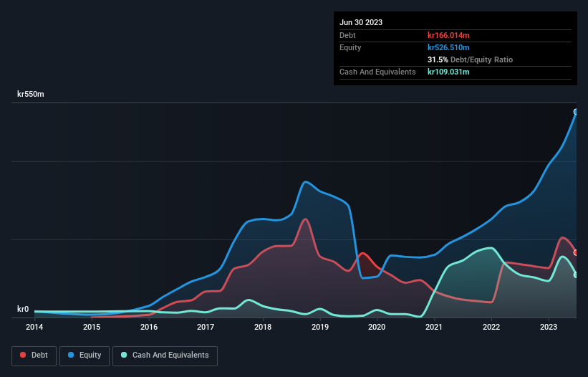The width and height of the screenshot is (588, 377).
Task: Click the 2014 x-axis label
Action: point(34,327)
